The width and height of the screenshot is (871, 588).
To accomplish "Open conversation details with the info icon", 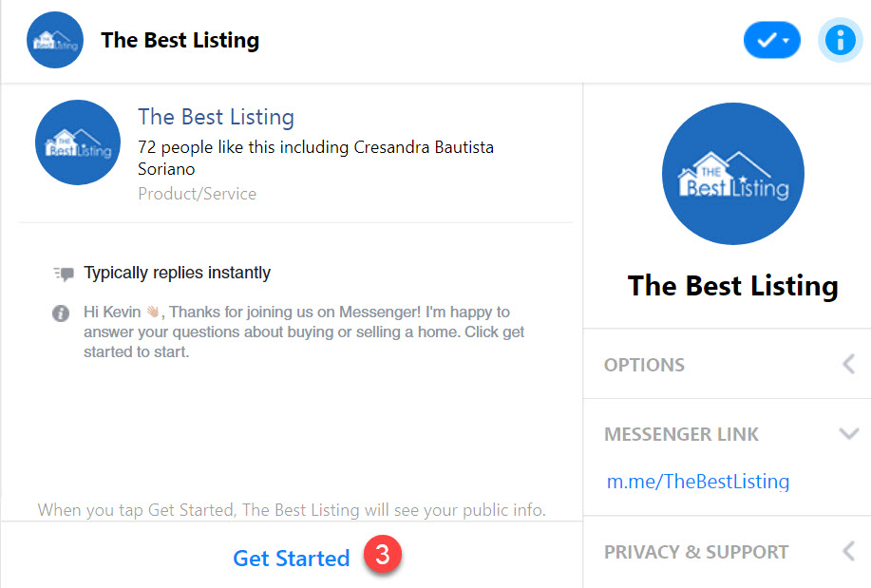I will (840, 40).
